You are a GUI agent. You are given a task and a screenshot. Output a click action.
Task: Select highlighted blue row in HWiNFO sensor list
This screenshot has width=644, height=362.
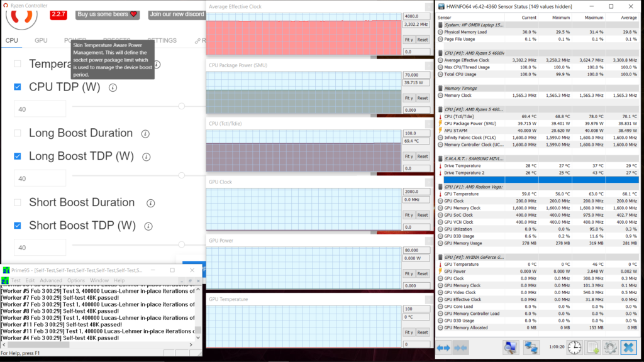(x=541, y=180)
